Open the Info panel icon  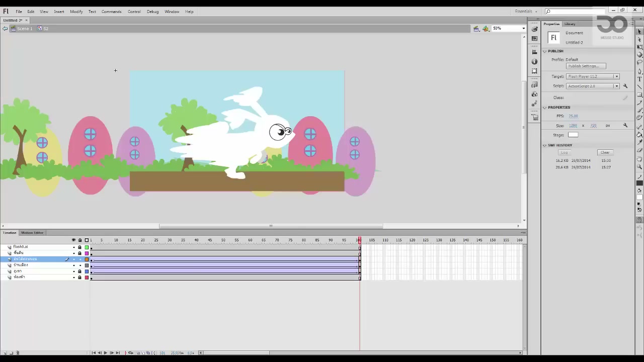(x=534, y=61)
